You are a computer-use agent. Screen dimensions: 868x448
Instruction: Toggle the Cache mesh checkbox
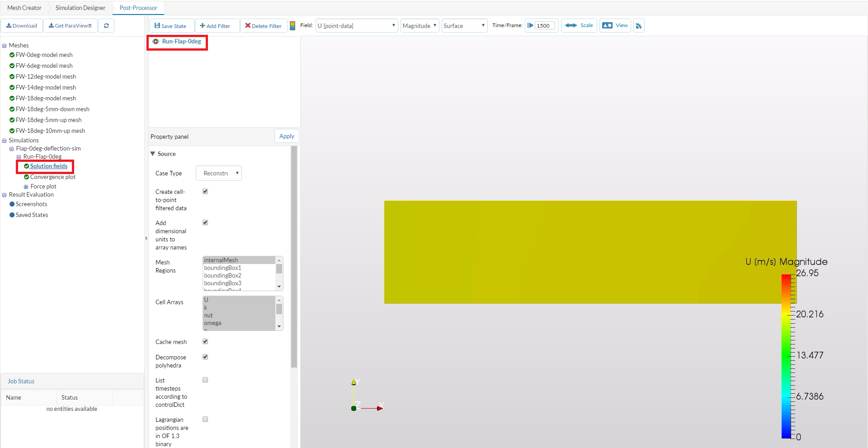(x=205, y=341)
